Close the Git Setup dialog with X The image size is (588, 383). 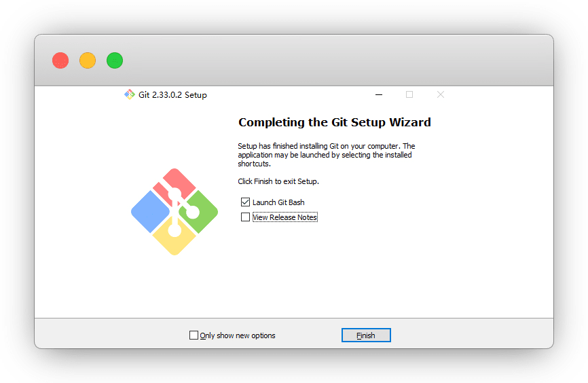click(x=441, y=94)
